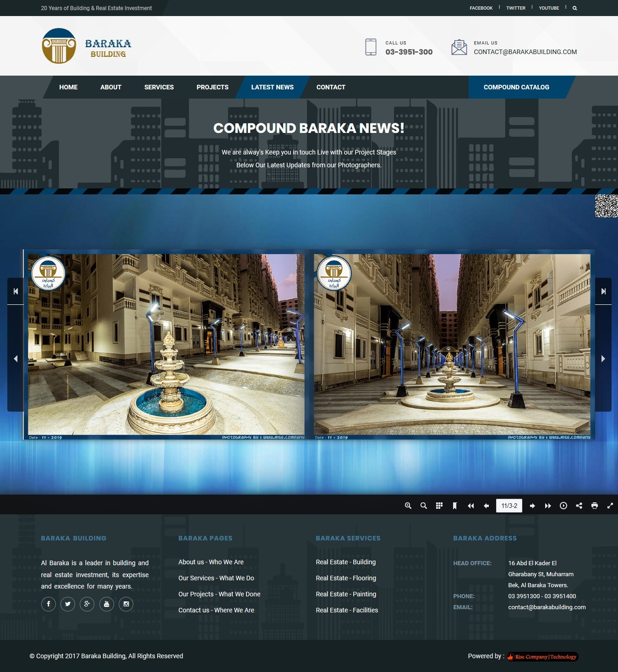
Task: Open the Projects menu item
Action: pos(213,87)
